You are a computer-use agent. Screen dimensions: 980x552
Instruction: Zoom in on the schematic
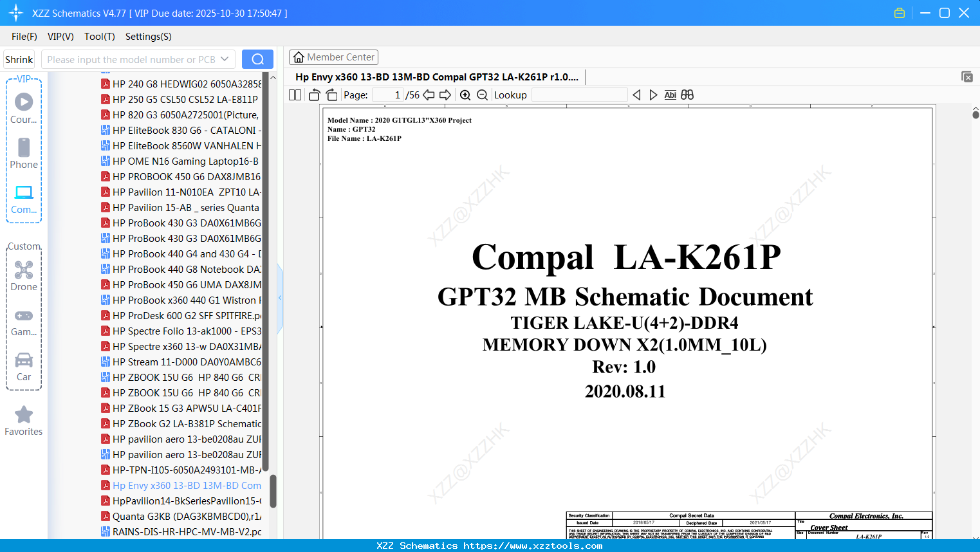[x=465, y=95]
